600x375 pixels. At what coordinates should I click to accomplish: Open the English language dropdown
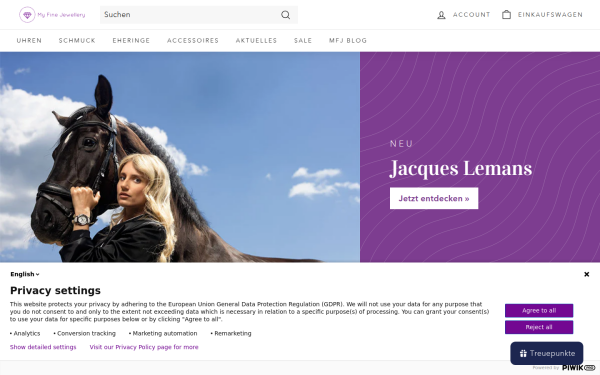25,274
